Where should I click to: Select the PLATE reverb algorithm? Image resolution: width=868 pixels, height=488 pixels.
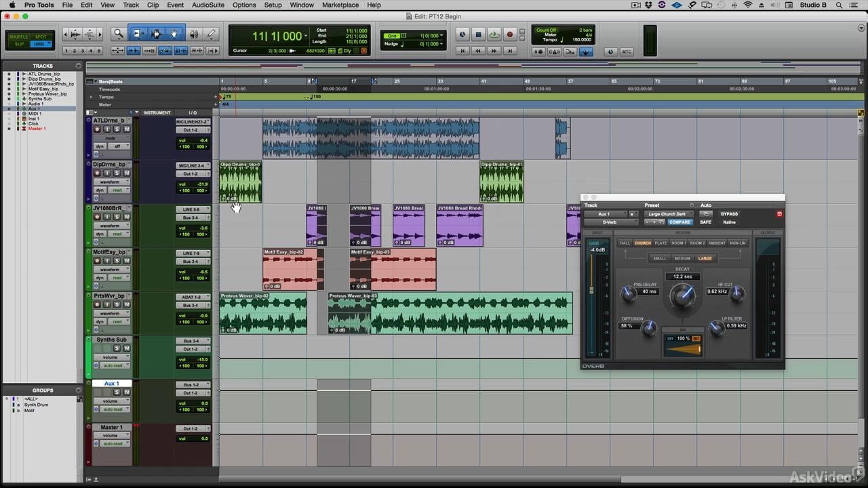[660, 243]
